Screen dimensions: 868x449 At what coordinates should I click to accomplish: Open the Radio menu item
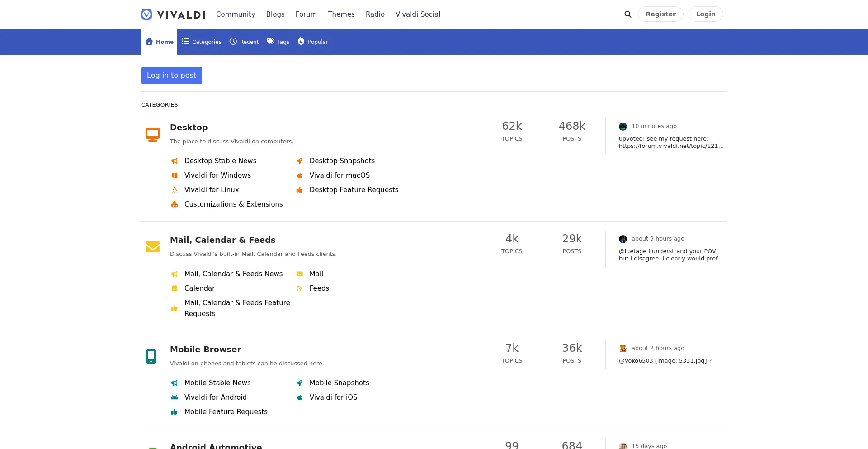pos(375,14)
